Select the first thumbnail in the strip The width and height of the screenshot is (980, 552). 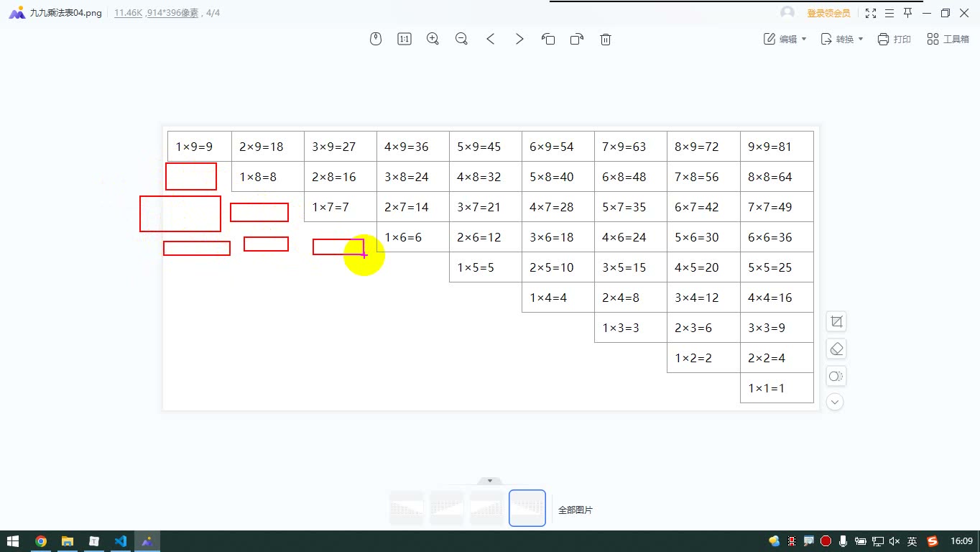(x=407, y=508)
